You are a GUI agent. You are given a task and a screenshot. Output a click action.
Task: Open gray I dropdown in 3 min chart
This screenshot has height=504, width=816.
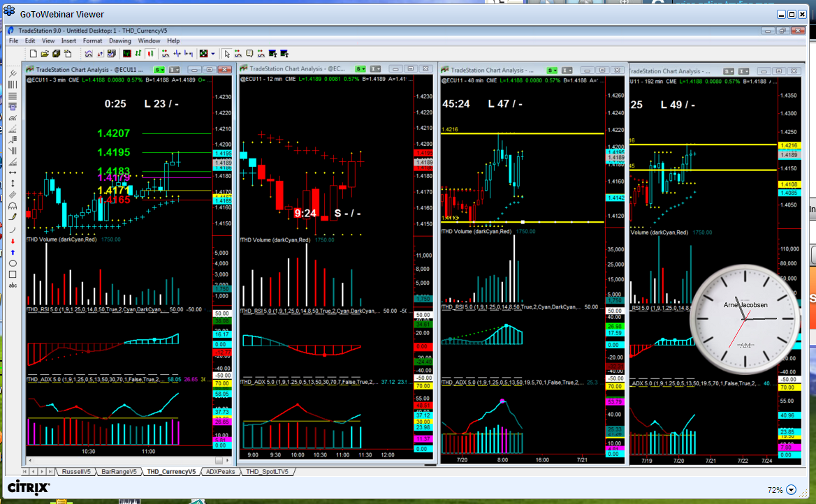pos(175,70)
